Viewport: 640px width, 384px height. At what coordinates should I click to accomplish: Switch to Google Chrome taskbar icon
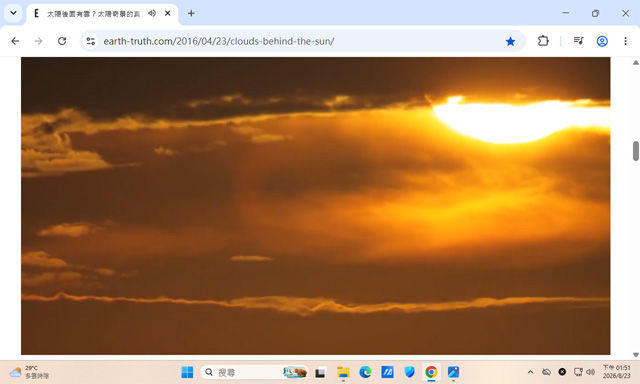[x=431, y=372]
